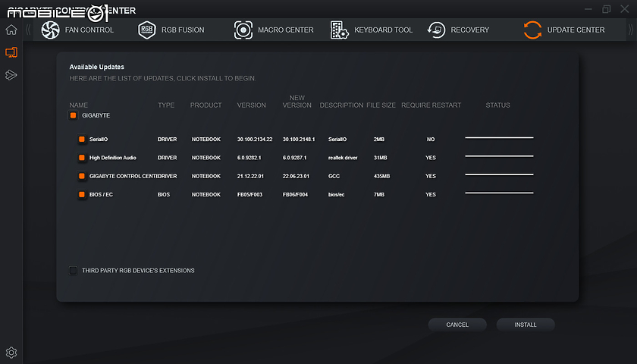Click the STATUS column header
The width and height of the screenshot is (637, 364).
pyautogui.click(x=497, y=105)
